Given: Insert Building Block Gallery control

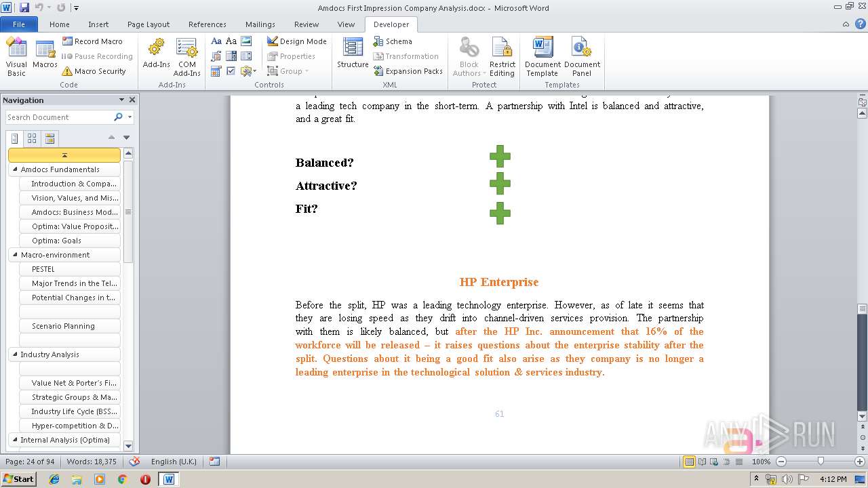Looking at the screenshot, I should coord(216,56).
